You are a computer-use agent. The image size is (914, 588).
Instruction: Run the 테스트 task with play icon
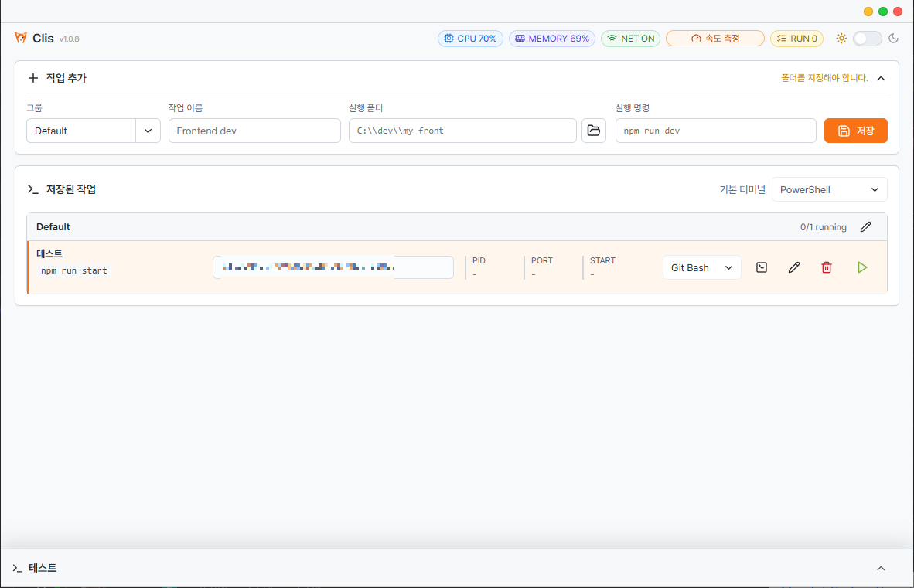tap(862, 267)
